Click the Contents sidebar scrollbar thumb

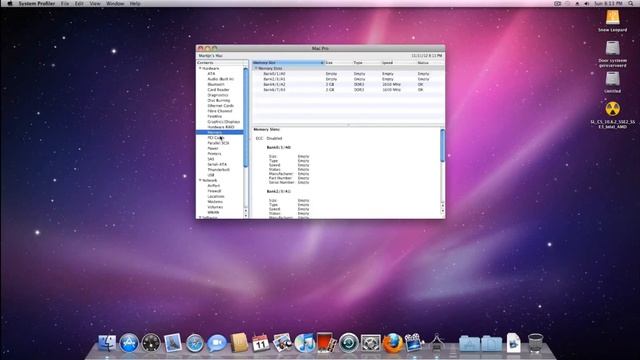pos(246,118)
